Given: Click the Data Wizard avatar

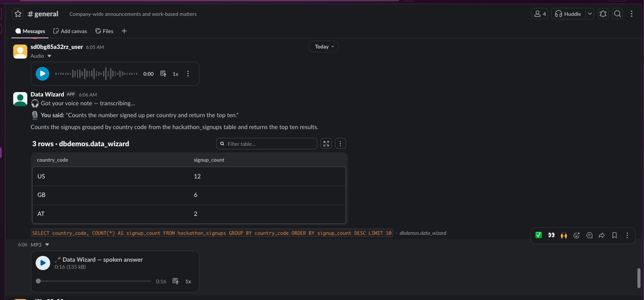Looking at the screenshot, I should pos(20,99).
